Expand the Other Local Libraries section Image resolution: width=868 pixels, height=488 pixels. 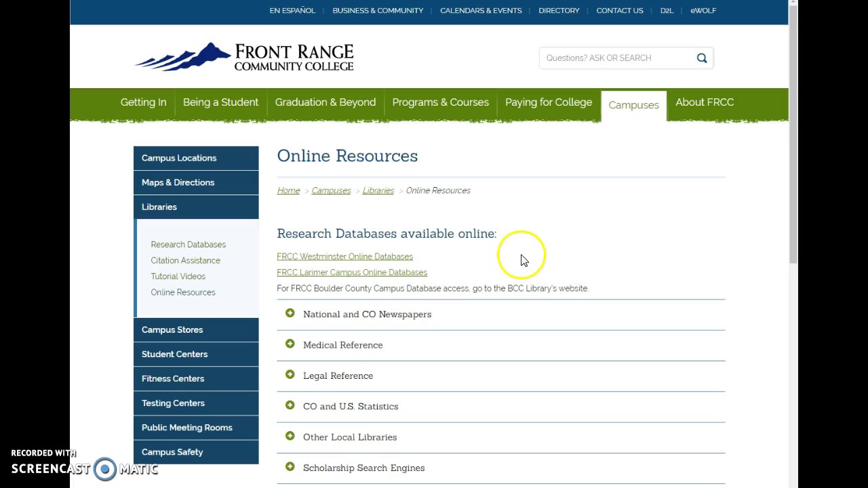tap(500, 437)
